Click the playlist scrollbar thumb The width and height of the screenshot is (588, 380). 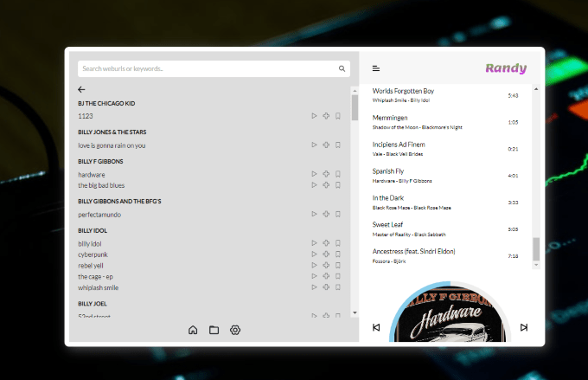(536, 248)
